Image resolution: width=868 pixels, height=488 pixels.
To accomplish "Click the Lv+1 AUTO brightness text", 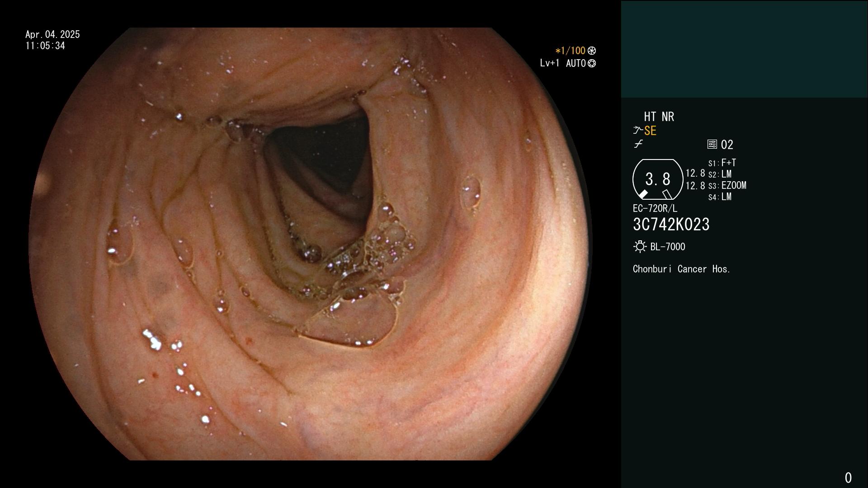I will pyautogui.click(x=563, y=63).
